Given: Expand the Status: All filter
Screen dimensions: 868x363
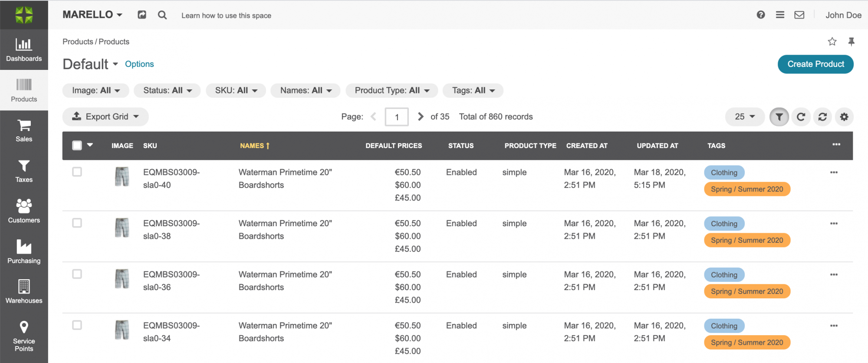Looking at the screenshot, I should pos(167,90).
